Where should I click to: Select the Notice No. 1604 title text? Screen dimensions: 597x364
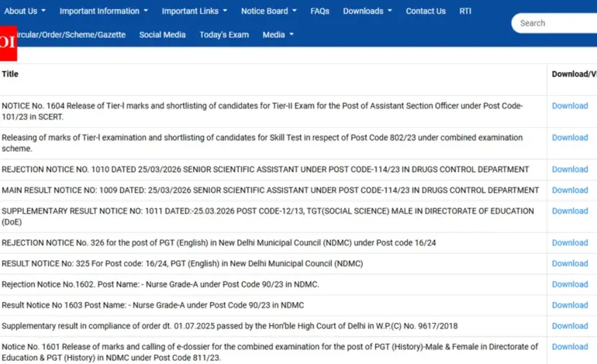click(x=262, y=111)
